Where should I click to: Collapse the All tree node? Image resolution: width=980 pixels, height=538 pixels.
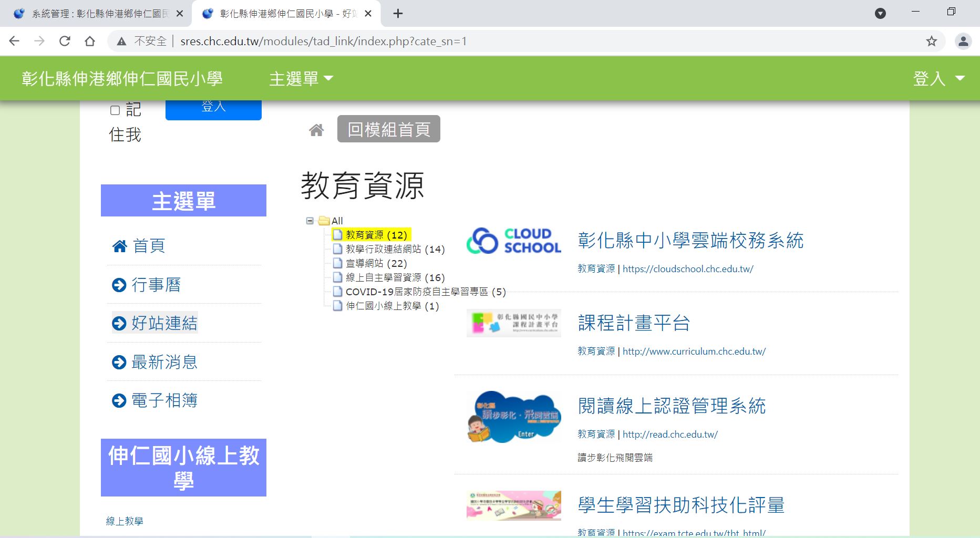(x=310, y=221)
